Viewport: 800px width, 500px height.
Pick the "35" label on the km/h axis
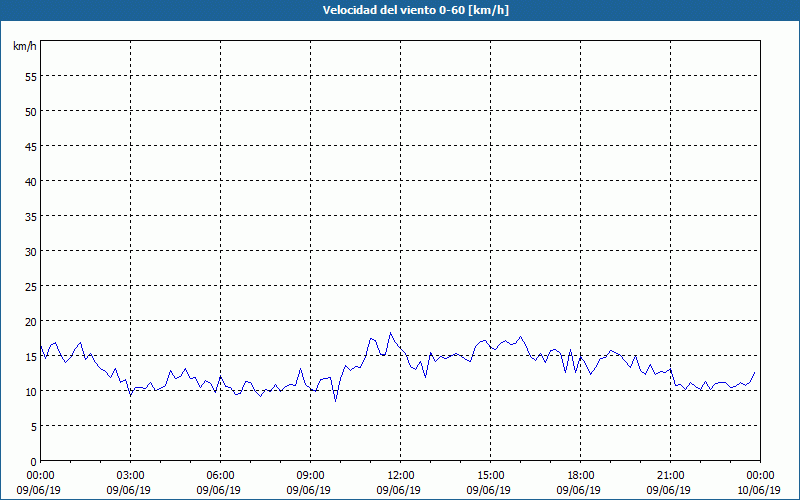tap(31, 216)
